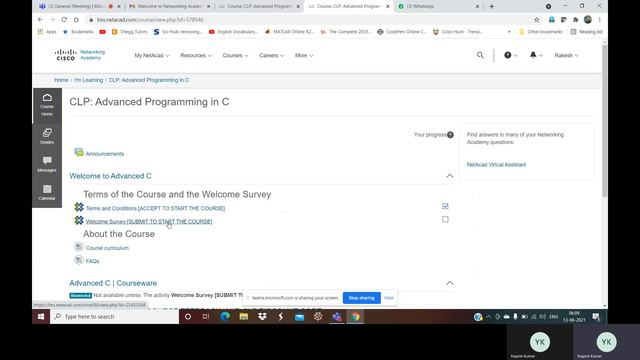The height and width of the screenshot is (360, 640).
Task: Open Mail app from taskbar
Action: pyautogui.click(x=300, y=317)
